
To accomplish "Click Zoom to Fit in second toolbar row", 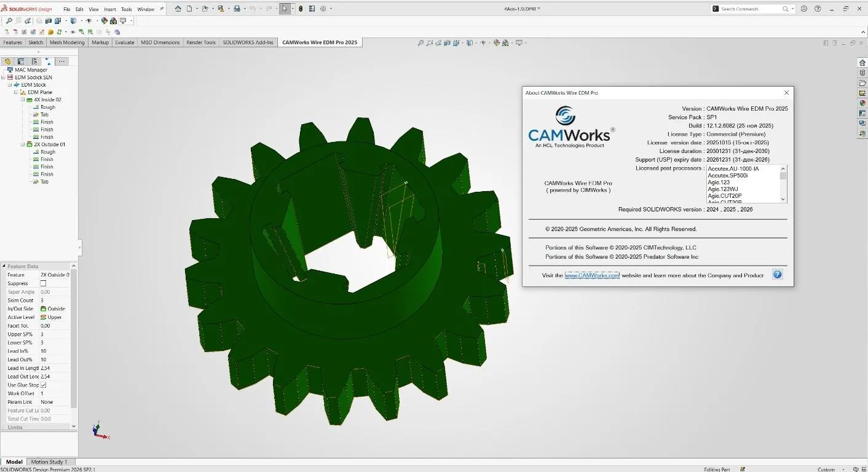I will click(x=9, y=20).
